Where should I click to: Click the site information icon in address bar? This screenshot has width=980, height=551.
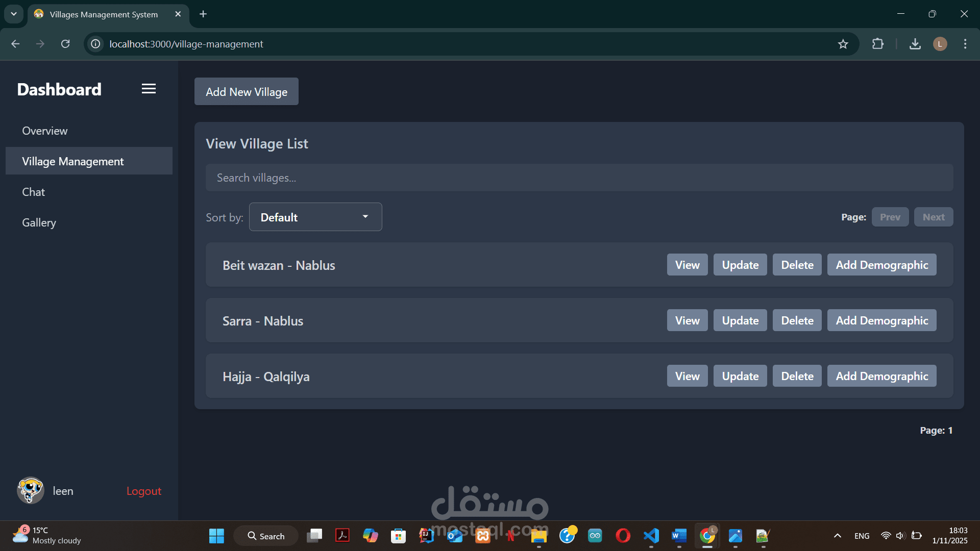coord(95,44)
